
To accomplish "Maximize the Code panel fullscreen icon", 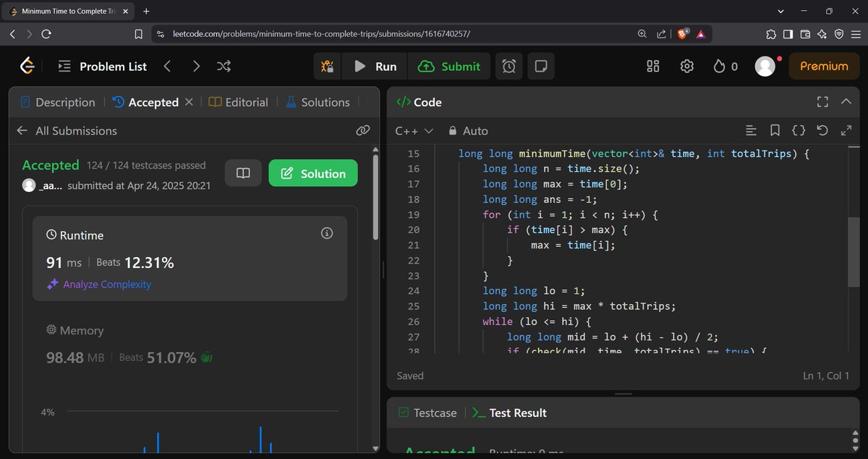I will pos(822,102).
